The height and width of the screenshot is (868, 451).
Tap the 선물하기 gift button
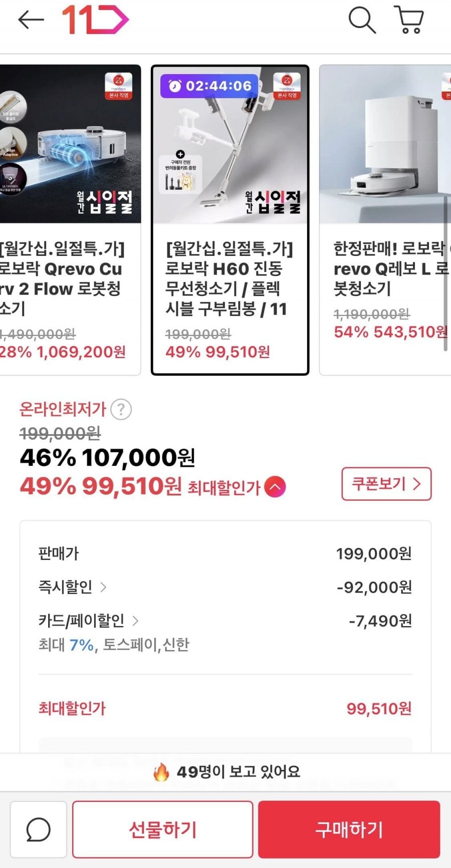click(162, 829)
